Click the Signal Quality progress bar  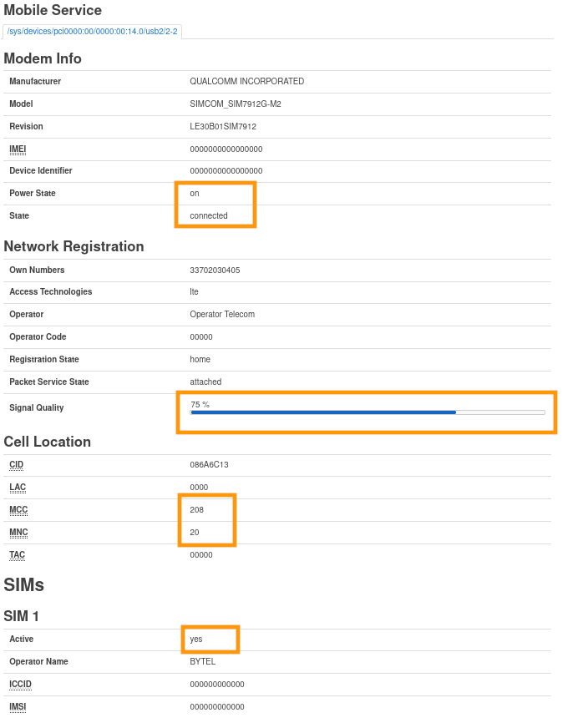[x=368, y=412]
